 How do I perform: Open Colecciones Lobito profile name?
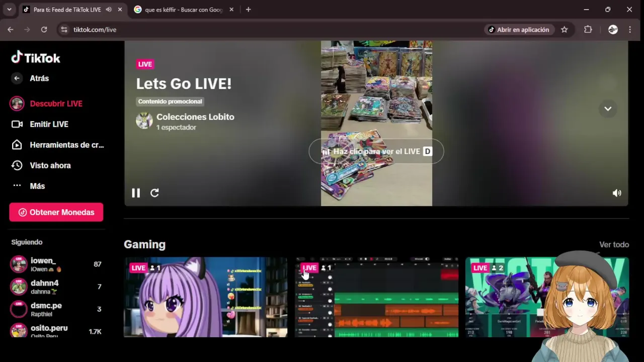click(195, 117)
